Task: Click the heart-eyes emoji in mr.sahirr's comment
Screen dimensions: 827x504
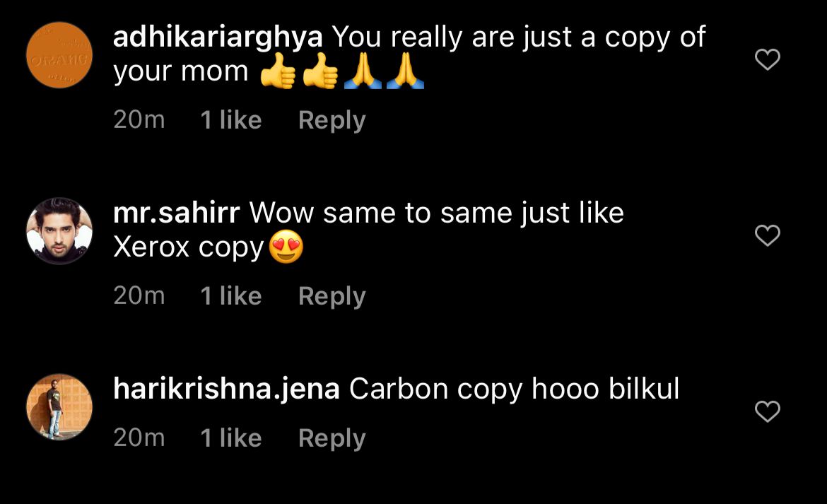Action: click(286, 248)
